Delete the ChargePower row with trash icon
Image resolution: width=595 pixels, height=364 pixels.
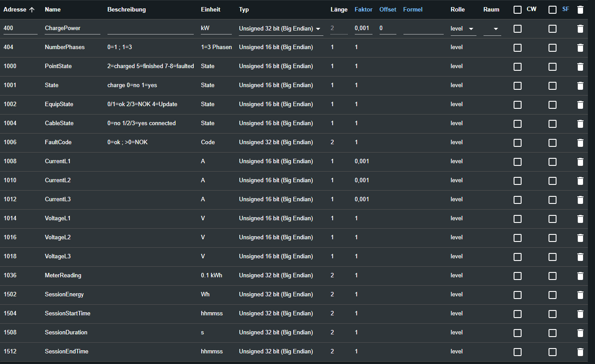tap(580, 29)
